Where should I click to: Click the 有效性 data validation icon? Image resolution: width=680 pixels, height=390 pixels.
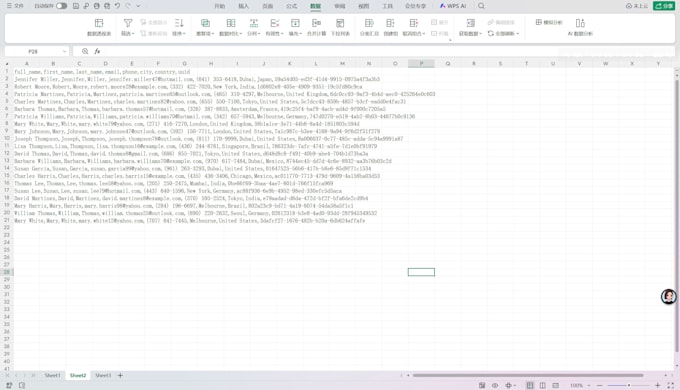point(274,23)
